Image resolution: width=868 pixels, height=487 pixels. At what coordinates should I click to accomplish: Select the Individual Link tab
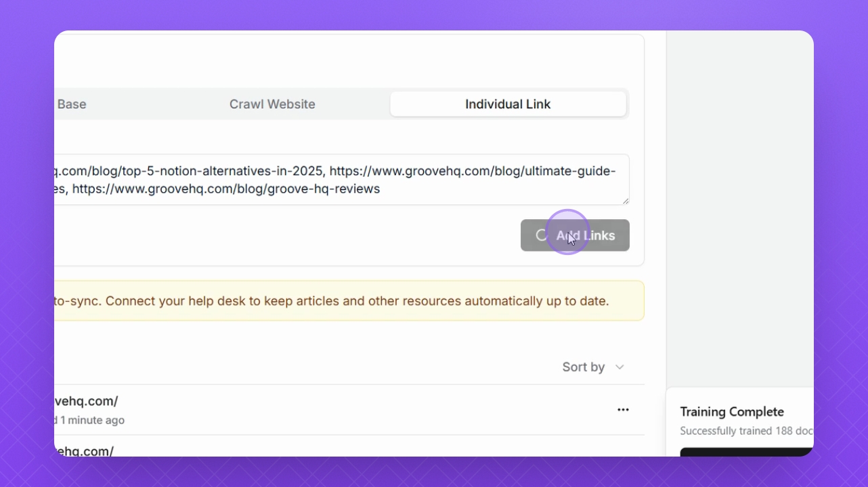(x=508, y=104)
